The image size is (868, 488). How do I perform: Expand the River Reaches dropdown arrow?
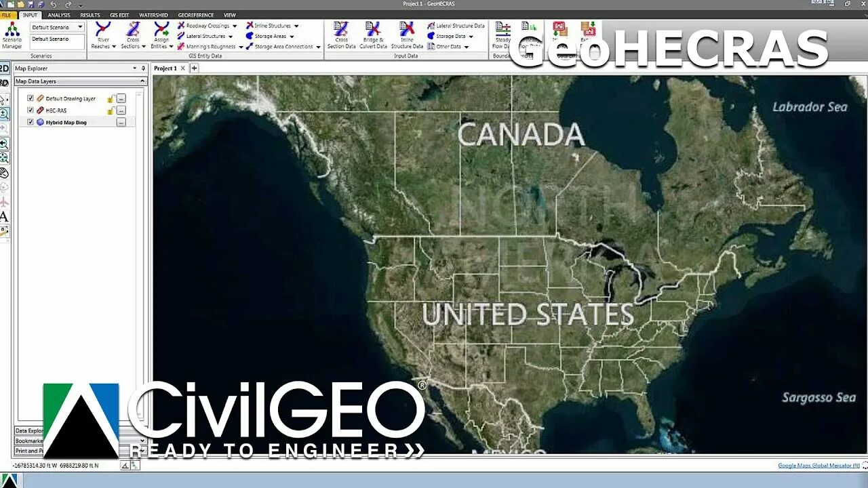click(x=114, y=47)
